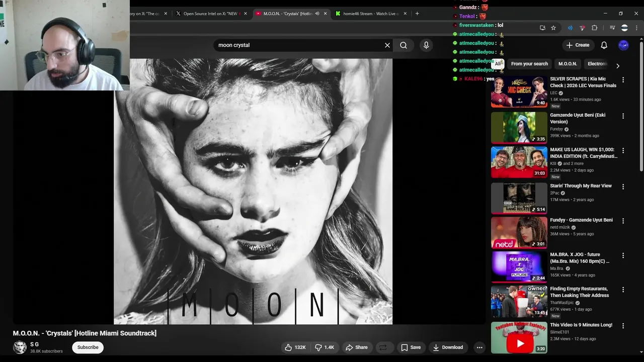Image resolution: width=644 pixels, height=362 pixels.
Task: Clear the search box with the X
Action: click(x=387, y=45)
